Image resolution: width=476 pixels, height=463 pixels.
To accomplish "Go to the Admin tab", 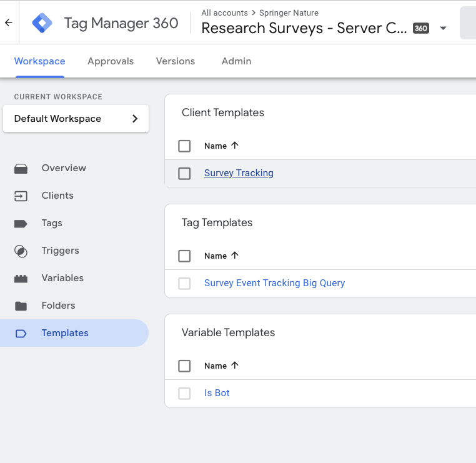I will pos(237,61).
